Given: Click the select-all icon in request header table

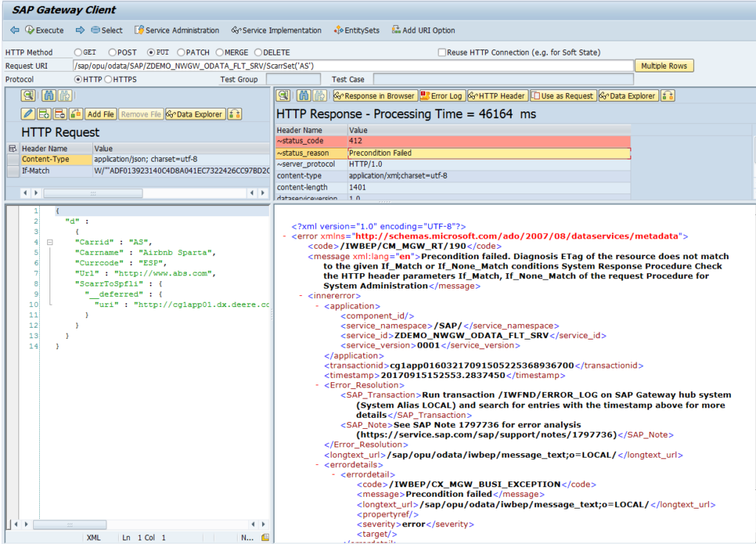Looking at the screenshot, I should [x=13, y=148].
